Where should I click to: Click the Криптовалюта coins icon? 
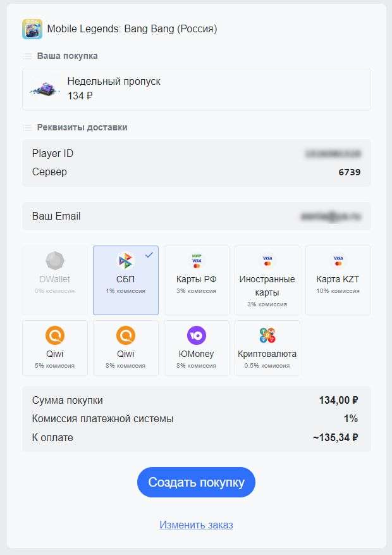point(267,335)
